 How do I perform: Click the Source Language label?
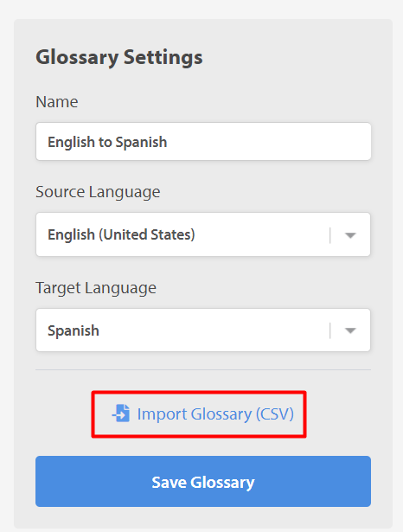click(x=98, y=192)
